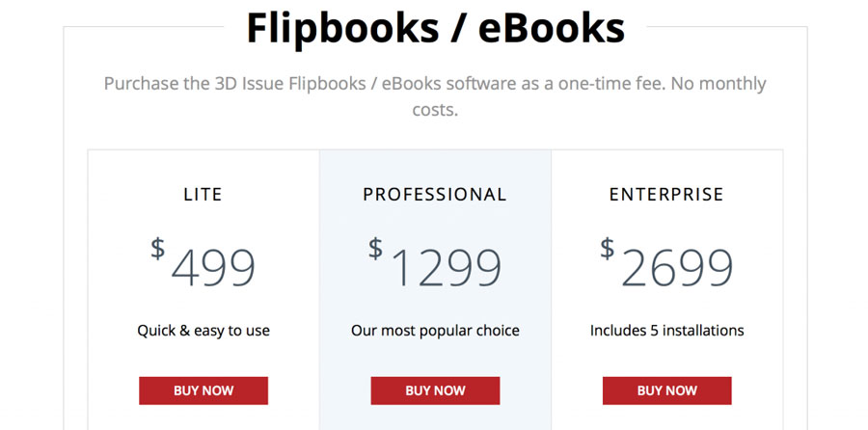The height and width of the screenshot is (430, 868).
Task: Click Buy Now for the Professional plan
Action: (x=435, y=390)
